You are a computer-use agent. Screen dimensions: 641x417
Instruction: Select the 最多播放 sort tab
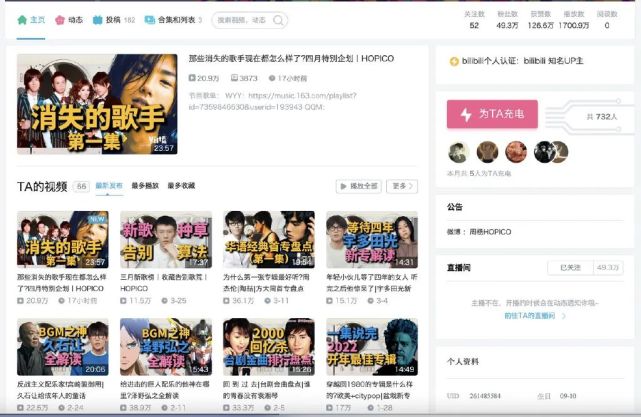(x=145, y=186)
